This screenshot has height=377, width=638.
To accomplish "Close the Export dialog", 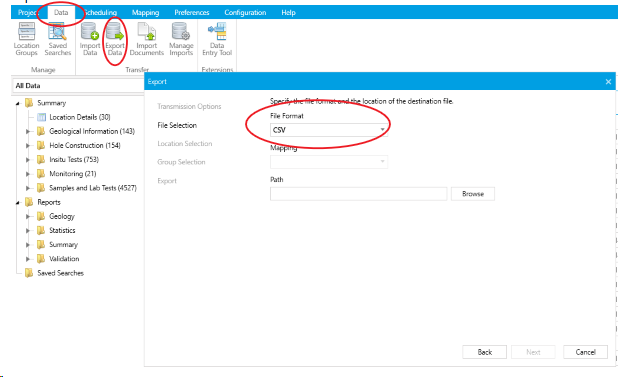I will 608,82.
